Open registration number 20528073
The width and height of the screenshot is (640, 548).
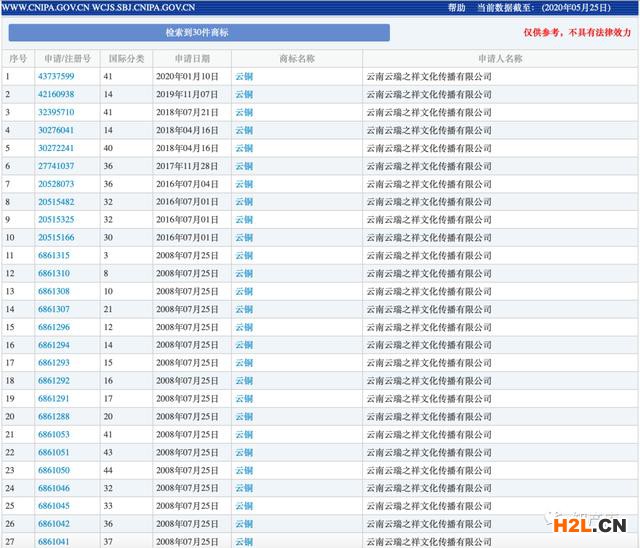click(x=56, y=184)
